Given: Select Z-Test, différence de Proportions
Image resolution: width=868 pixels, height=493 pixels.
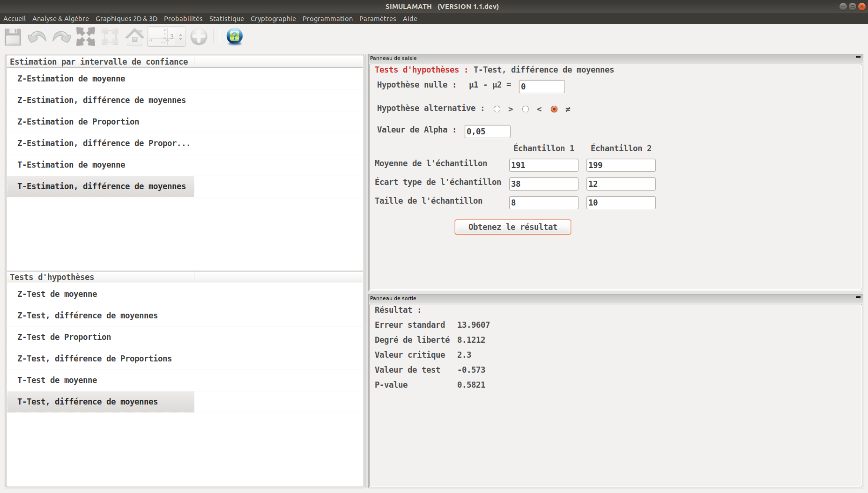Looking at the screenshot, I should [101, 359].
